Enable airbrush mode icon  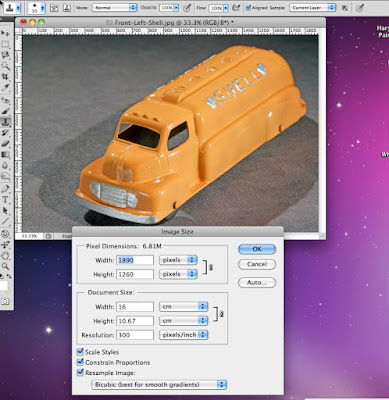coord(236,8)
